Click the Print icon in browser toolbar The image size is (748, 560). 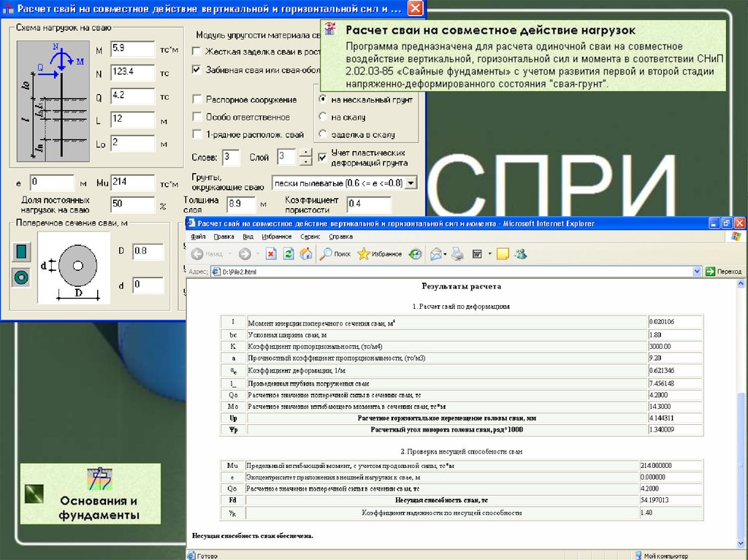click(457, 254)
